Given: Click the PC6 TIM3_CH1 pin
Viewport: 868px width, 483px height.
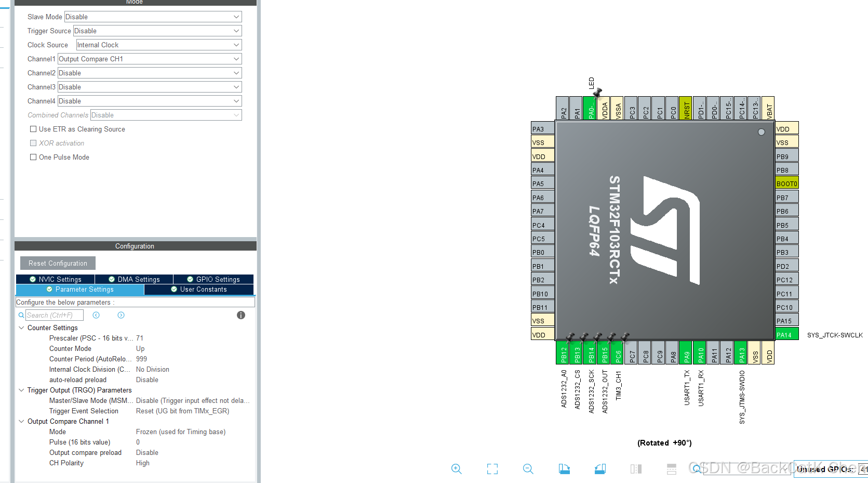Looking at the screenshot, I should (618, 353).
